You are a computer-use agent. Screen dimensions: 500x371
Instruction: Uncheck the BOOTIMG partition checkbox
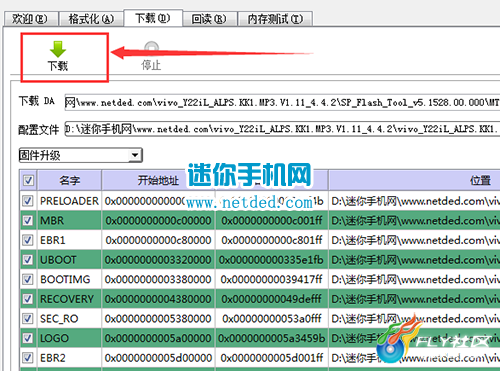coord(28,279)
